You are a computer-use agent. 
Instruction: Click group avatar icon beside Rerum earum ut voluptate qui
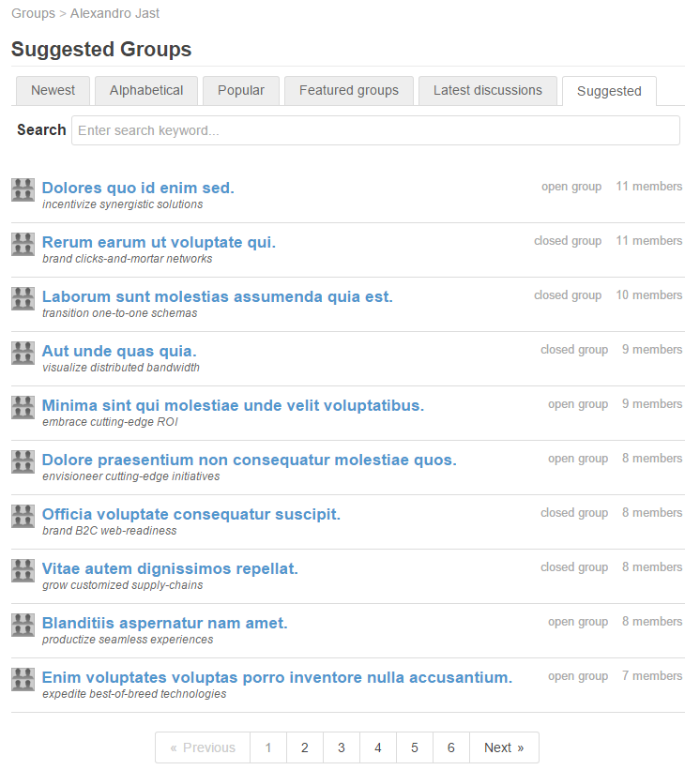coord(23,245)
